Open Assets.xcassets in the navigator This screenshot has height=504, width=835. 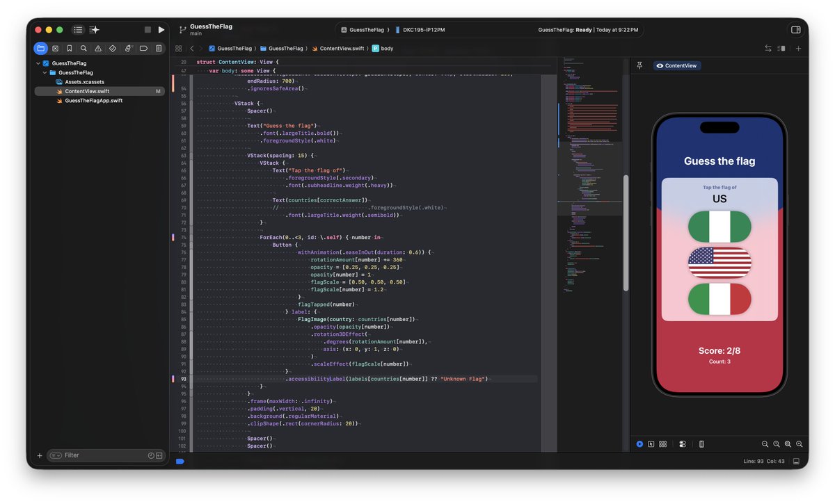click(x=84, y=82)
